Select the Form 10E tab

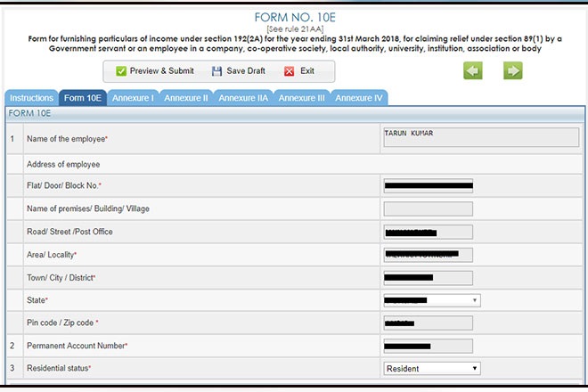(83, 98)
